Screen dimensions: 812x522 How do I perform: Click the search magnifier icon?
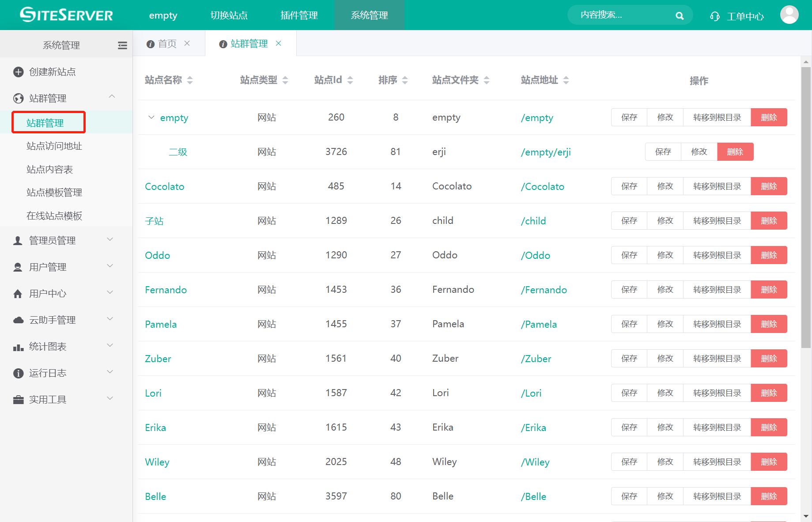(x=680, y=16)
